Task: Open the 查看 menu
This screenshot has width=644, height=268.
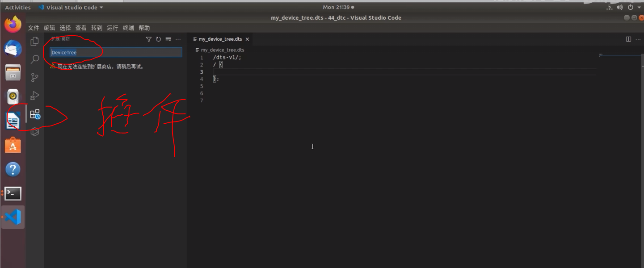Action: 81,28
